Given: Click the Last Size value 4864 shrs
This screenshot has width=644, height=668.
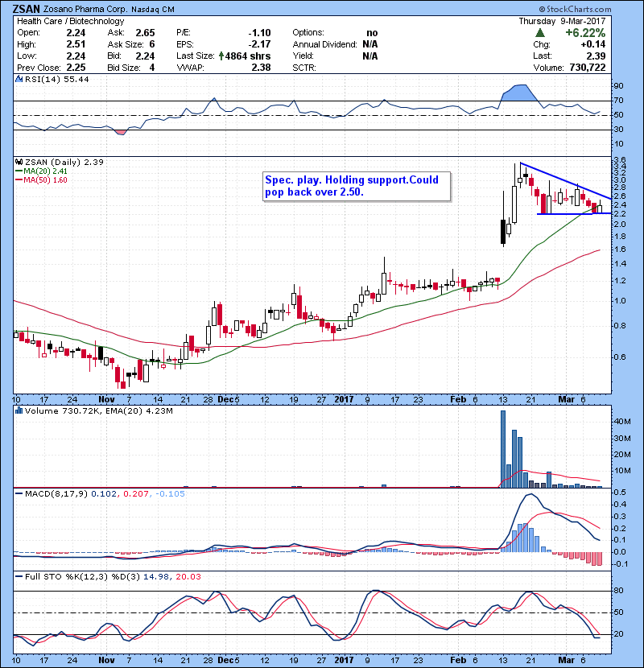Looking at the screenshot, I should click(x=248, y=56).
